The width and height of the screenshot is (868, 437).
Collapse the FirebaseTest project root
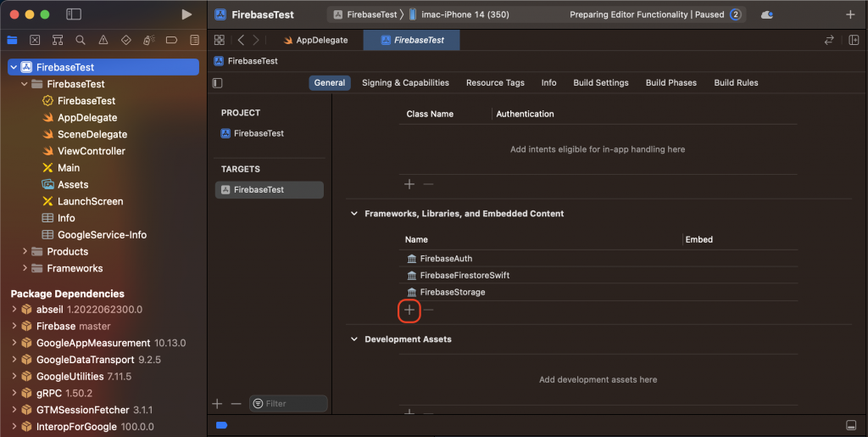coord(14,67)
